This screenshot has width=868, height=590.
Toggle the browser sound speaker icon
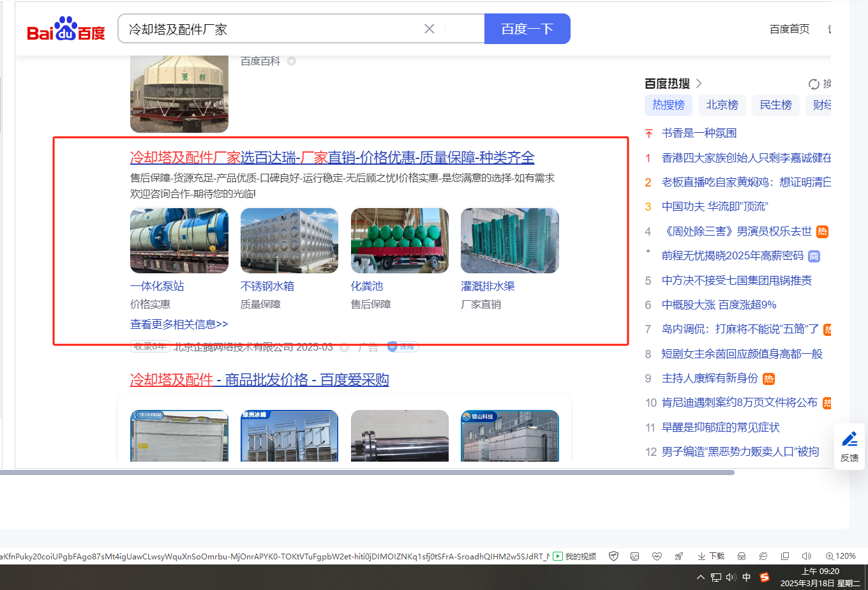pos(807,556)
